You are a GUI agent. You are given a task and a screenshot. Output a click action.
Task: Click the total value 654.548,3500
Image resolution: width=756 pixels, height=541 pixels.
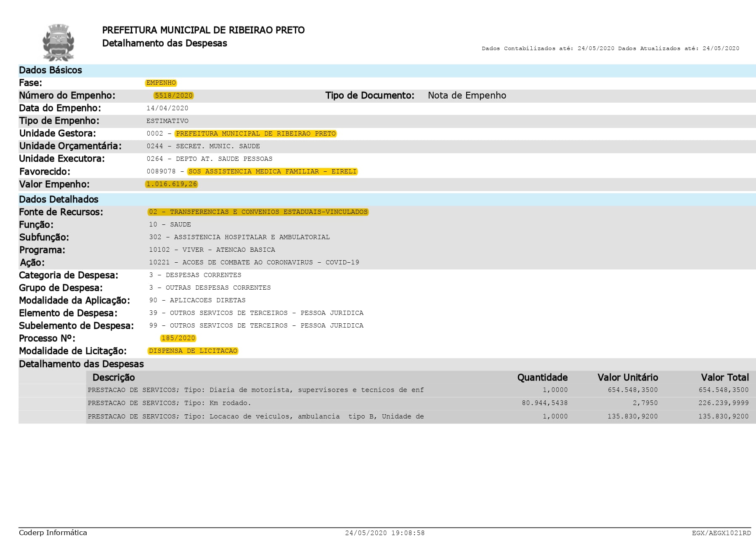(x=723, y=390)
